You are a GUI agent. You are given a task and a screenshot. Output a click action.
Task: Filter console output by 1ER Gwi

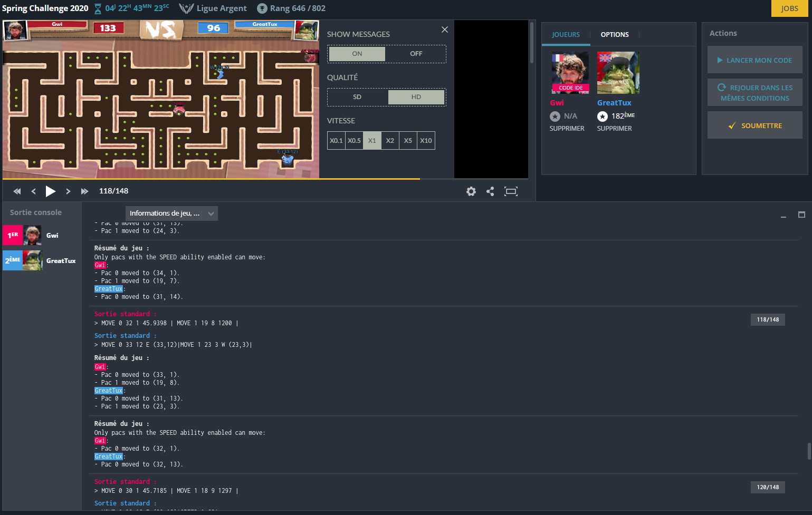coord(42,236)
